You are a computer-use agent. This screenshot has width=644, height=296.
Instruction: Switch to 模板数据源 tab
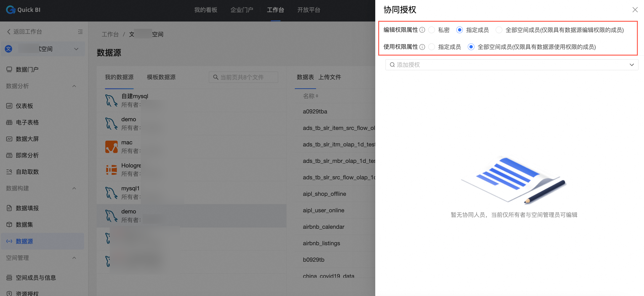coord(161,77)
